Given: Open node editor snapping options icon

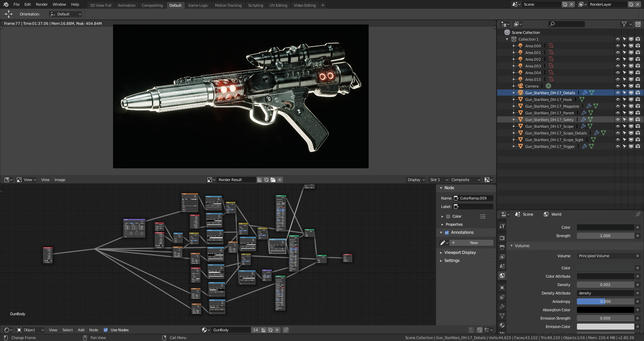Looking at the screenshot, I should [489, 330].
